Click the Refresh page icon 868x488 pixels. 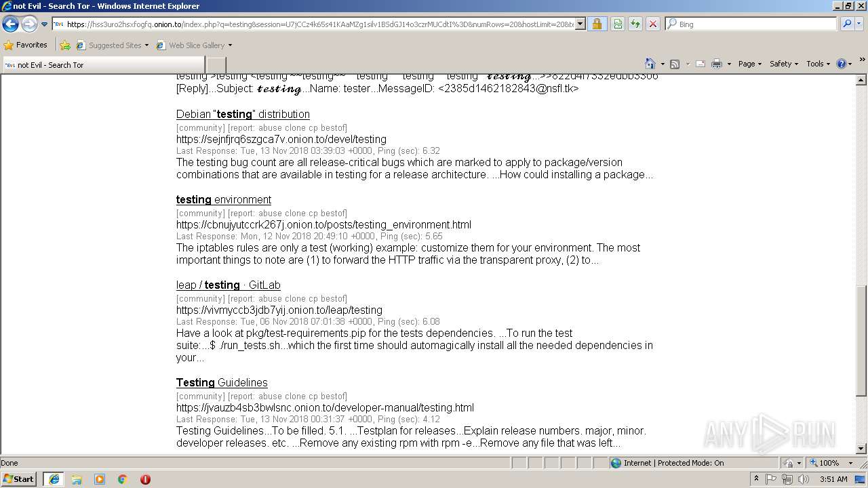[x=635, y=24]
